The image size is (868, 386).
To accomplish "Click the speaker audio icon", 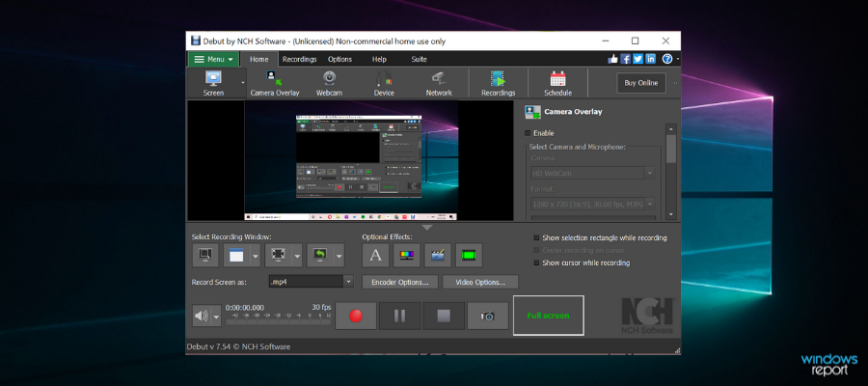I will (202, 317).
